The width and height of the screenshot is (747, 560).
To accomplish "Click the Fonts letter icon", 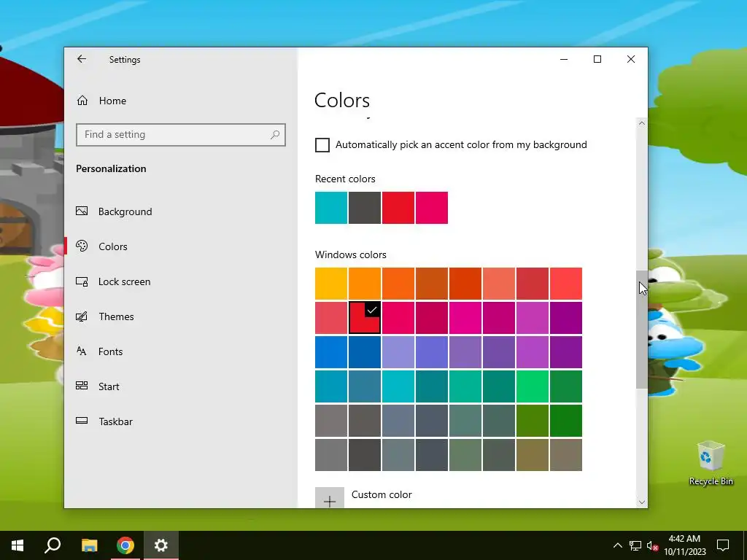I will point(82,351).
